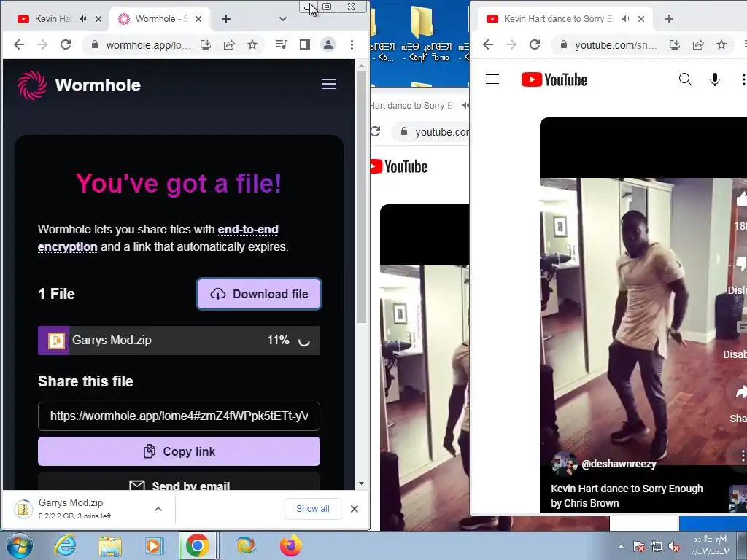The height and width of the screenshot is (560, 747).
Task: Toggle the side panel in Wormhole window
Action: (305, 44)
